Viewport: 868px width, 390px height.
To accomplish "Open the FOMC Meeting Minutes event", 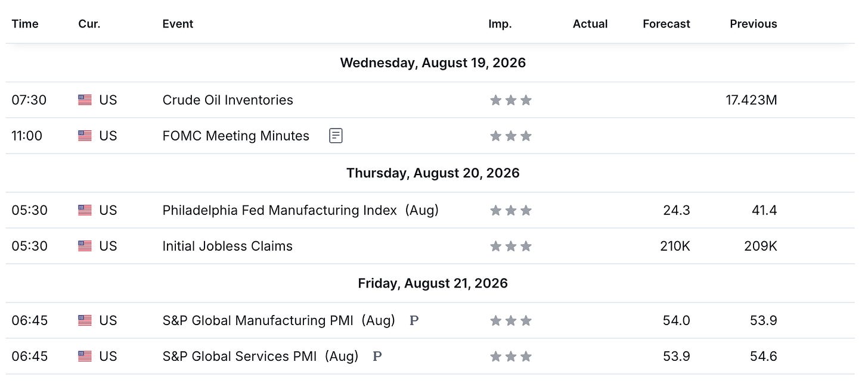I will coord(235,136).
